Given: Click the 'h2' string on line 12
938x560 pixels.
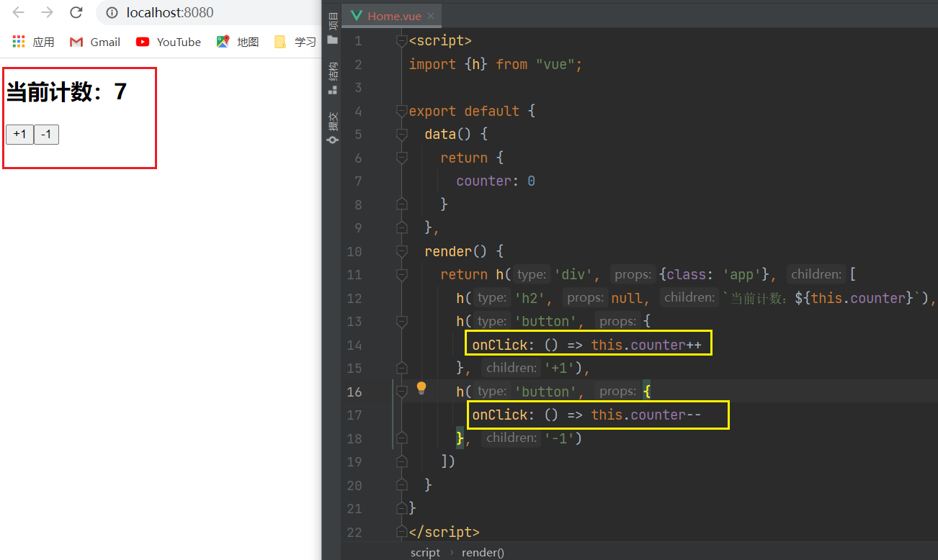Looking at the screenshot, I should pos(528,298).
